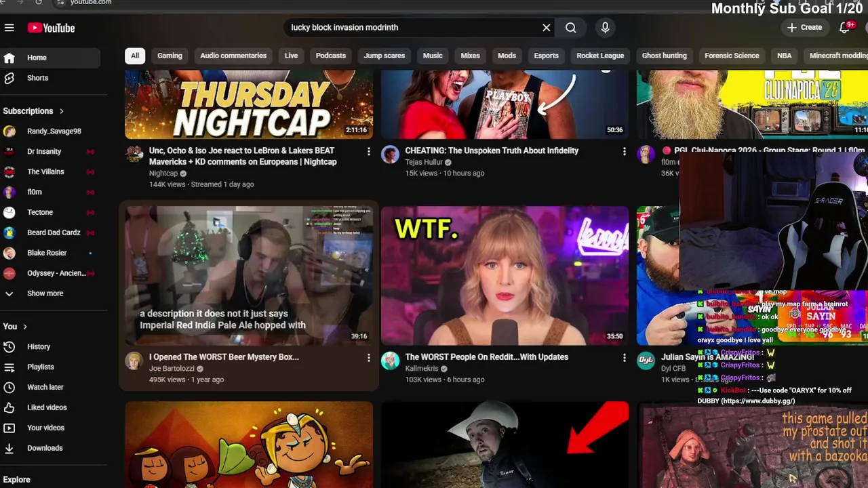Start voice search with microphone
Viewport: 868px width, 488px height.
pyautogui.click(x=605, y=28)
